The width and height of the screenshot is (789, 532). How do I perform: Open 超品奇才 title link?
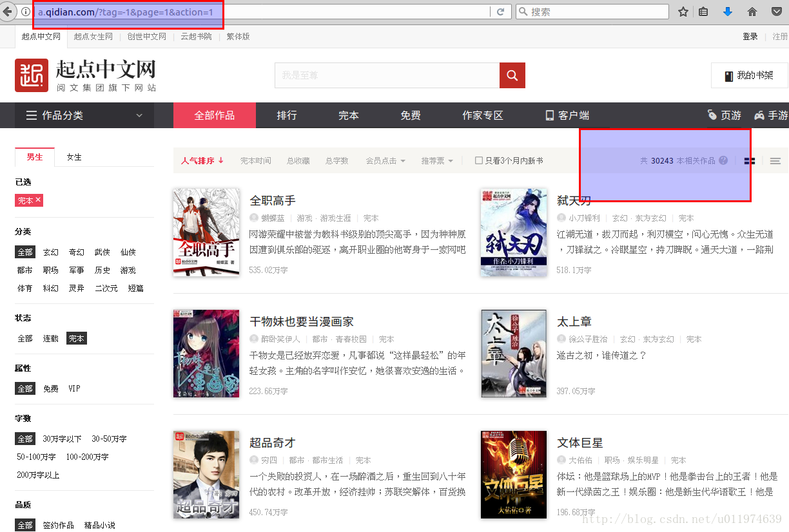point(273,442)
